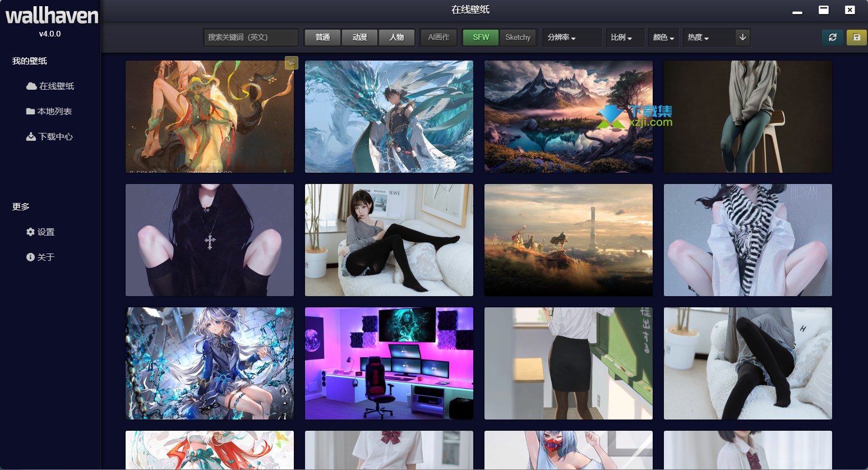Open the colorful ribbon dancer artwork wallpaper
Screen dimensions: 868x470
pyautogui.click(x=210, y=117)
